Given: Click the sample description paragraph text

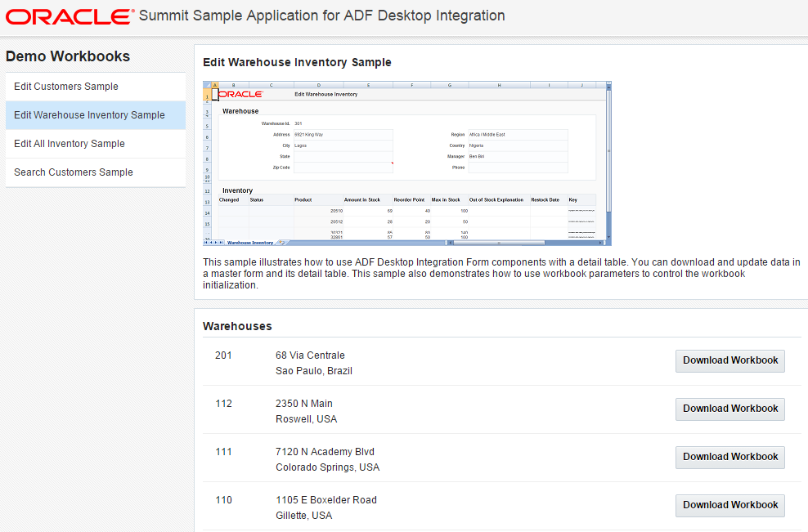Looking at the screenshot, I should click(x=501, y=274).
